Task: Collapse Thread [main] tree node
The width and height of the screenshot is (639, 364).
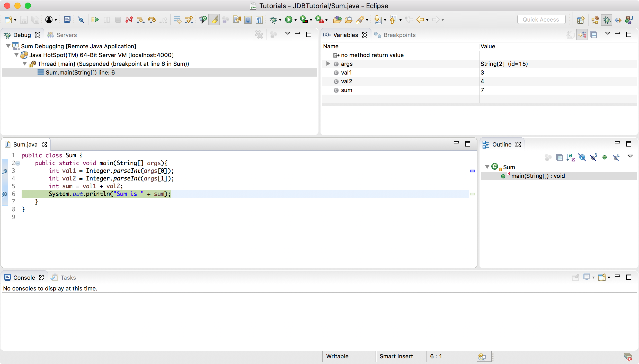Action: 25,64
